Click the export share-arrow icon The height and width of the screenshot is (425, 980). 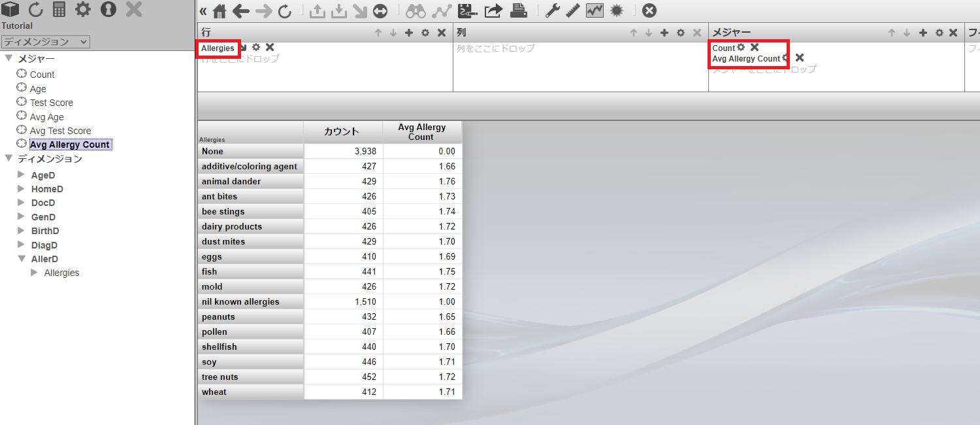(x=494, y=10)
